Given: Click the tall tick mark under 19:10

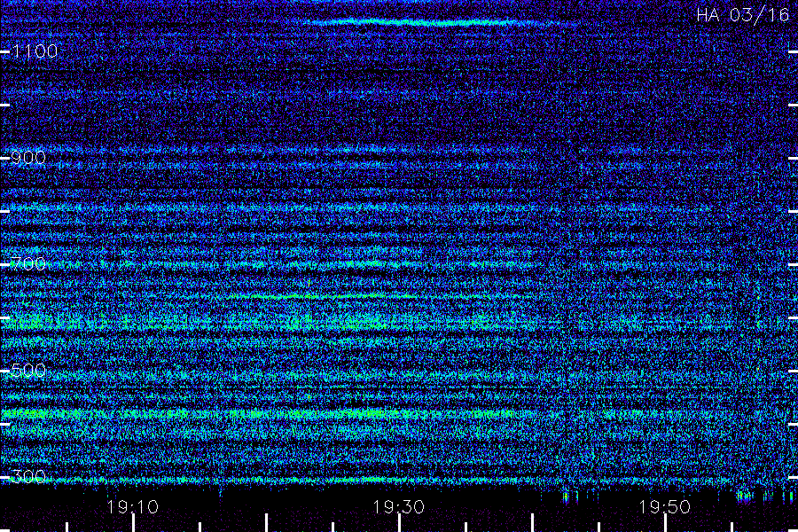Looking at the screenshot, I should (x=133, y=523).
